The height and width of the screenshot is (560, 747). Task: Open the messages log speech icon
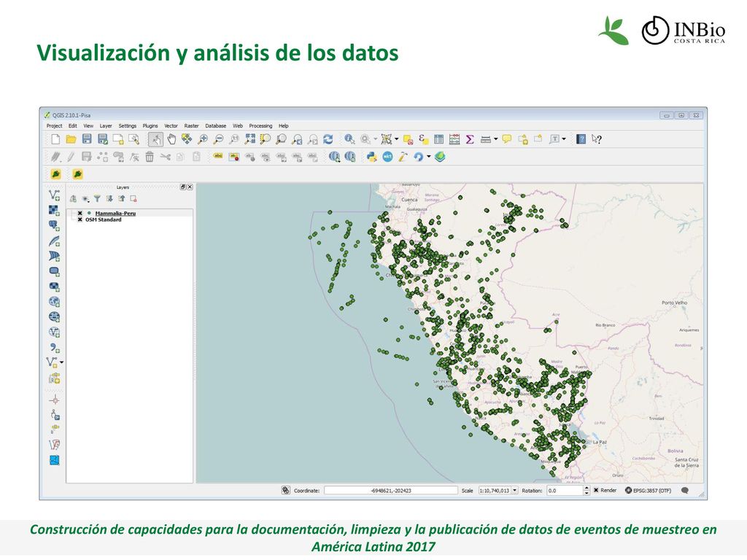685,490
